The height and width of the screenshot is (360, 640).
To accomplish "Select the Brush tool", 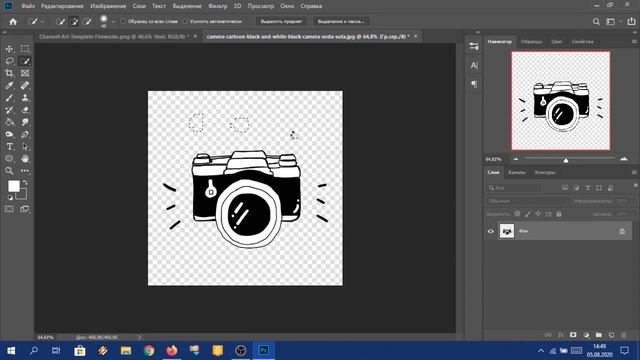I will point(9,98).
